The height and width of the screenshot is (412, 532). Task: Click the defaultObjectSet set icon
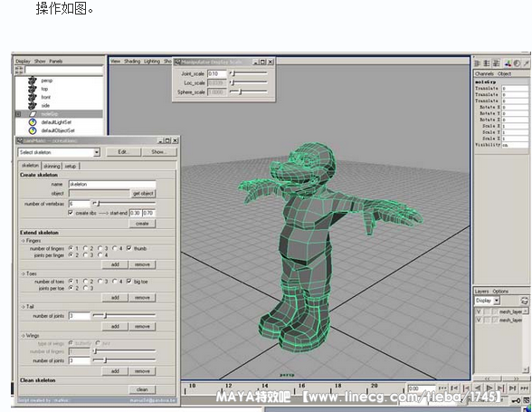click(x=33, y=130)
